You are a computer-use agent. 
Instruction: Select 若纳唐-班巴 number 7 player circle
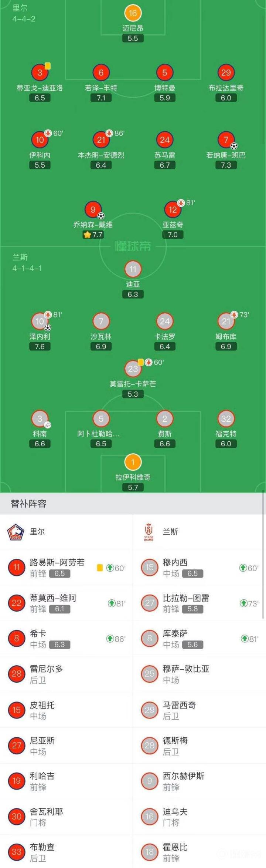(226, 140)
